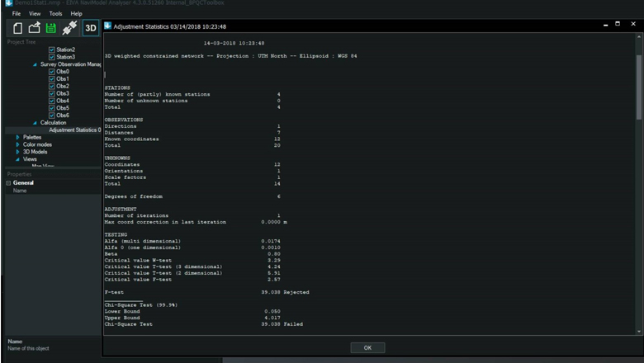Select the Obs6 tree label
This screenshot has height=363, width=644.
point(63,115)
